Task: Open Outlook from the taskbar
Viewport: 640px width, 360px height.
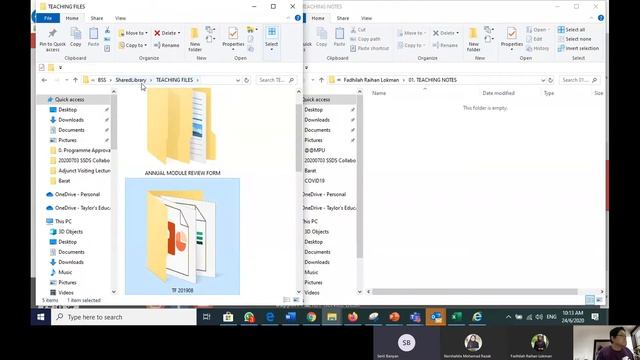Action: [436, 317]
